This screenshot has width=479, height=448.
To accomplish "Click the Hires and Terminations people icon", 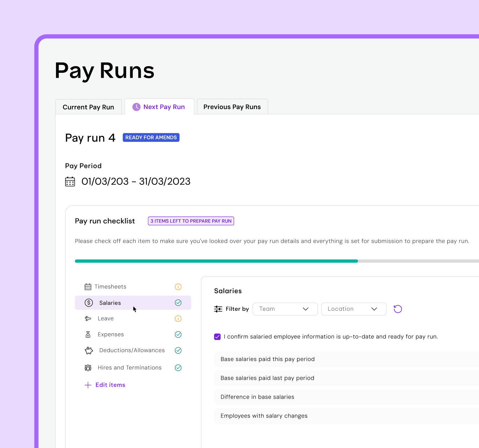I will (88, 367).
